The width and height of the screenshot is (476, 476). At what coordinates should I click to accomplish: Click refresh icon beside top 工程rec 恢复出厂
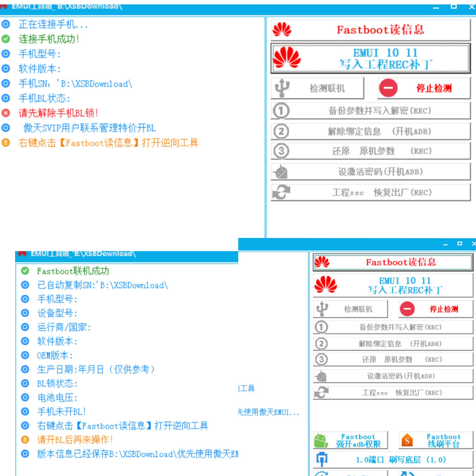click(x=281, y=192)
